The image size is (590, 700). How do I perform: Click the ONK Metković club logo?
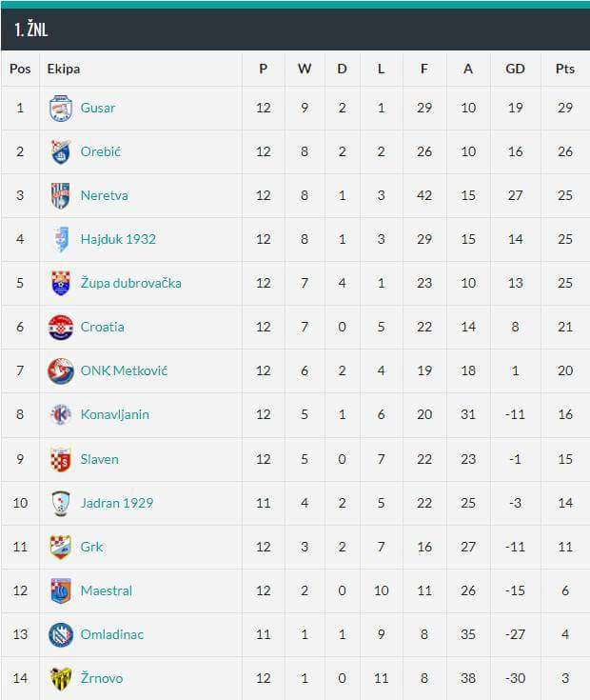tap(61, 371)
